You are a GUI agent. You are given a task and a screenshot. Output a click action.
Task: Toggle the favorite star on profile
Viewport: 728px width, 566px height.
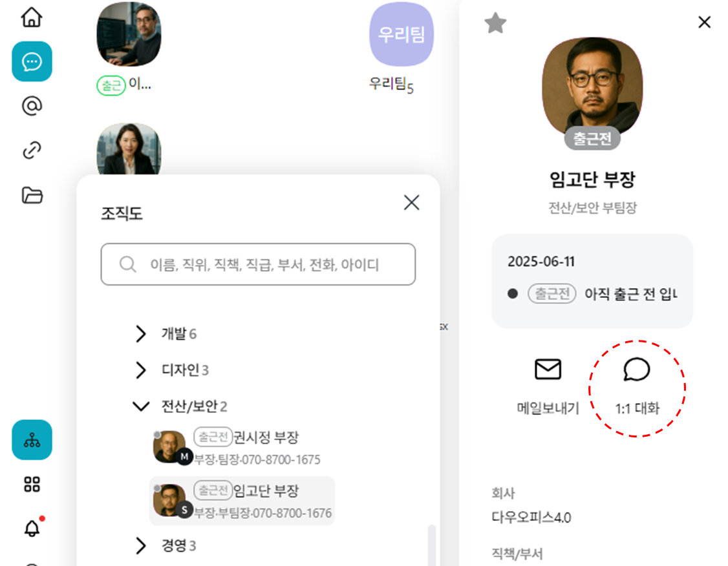pos(495,23)
